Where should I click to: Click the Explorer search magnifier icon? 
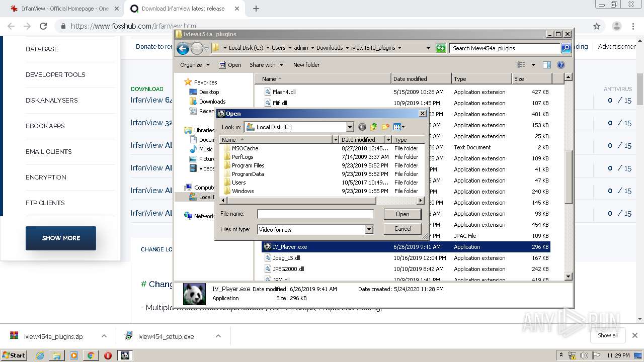[x=566, y=48]
